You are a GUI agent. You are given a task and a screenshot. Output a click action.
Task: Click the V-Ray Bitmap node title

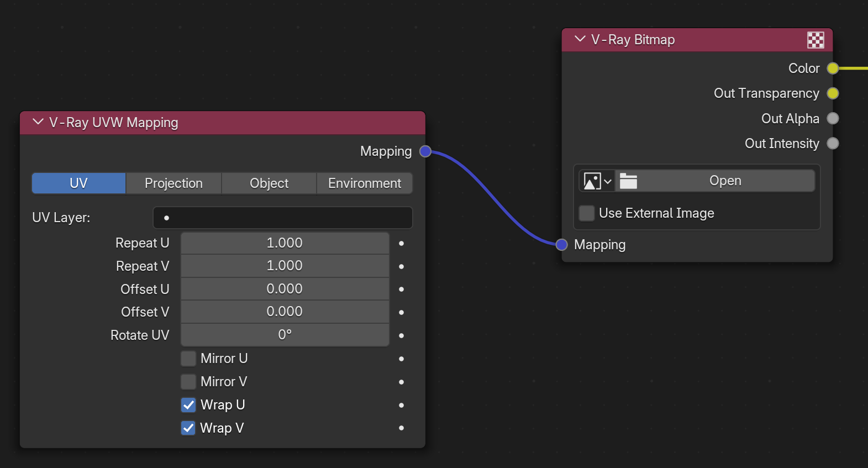click(x=633, y=40)
